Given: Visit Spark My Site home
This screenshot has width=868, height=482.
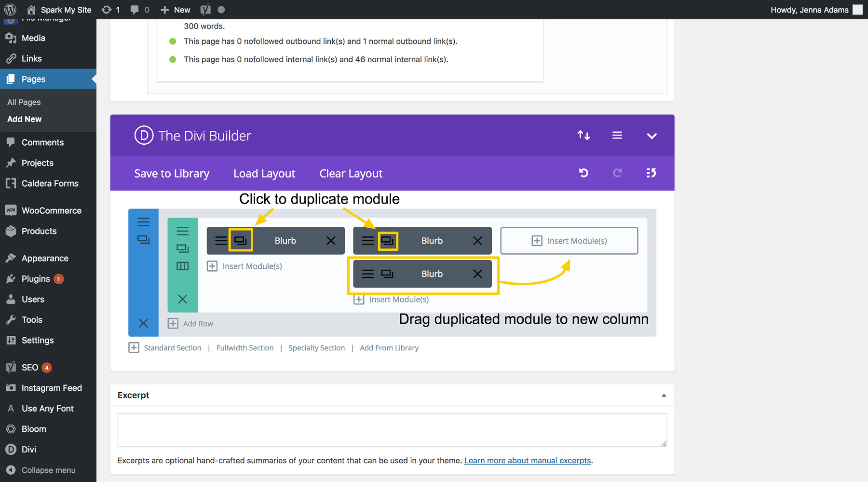Looking at the screenshot, I should coord(59,10).
